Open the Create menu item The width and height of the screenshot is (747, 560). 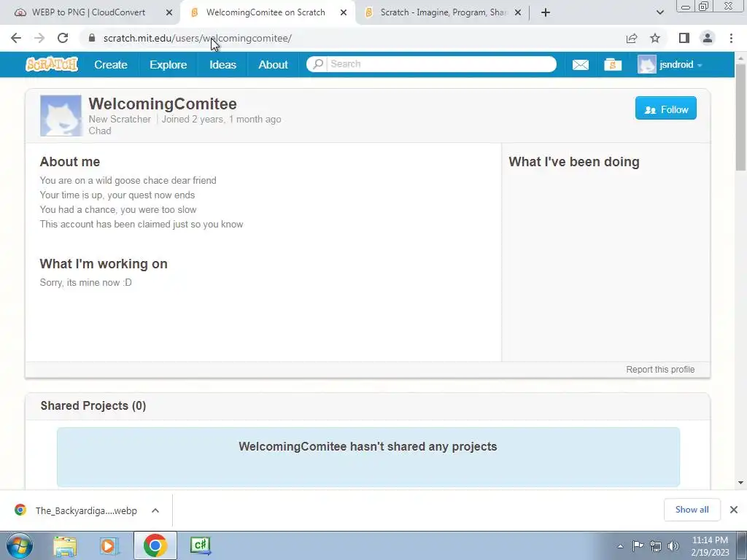pos(111,64)
